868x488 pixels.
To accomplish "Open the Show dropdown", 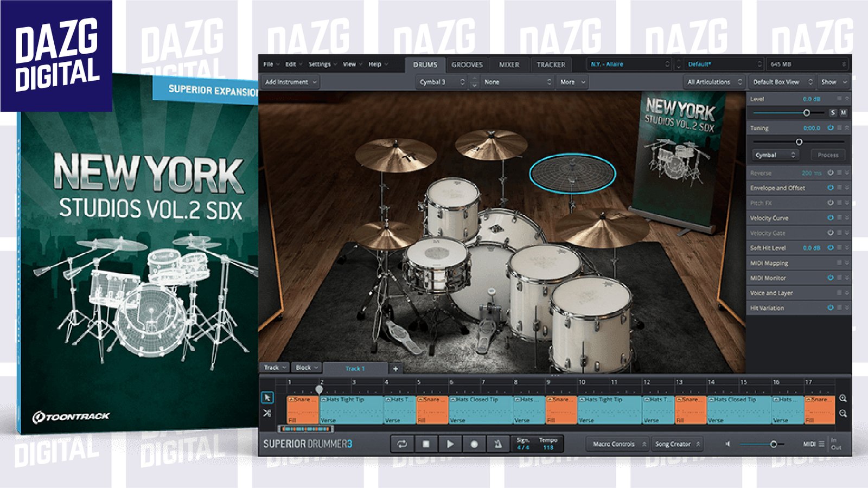I will [834, 82].
